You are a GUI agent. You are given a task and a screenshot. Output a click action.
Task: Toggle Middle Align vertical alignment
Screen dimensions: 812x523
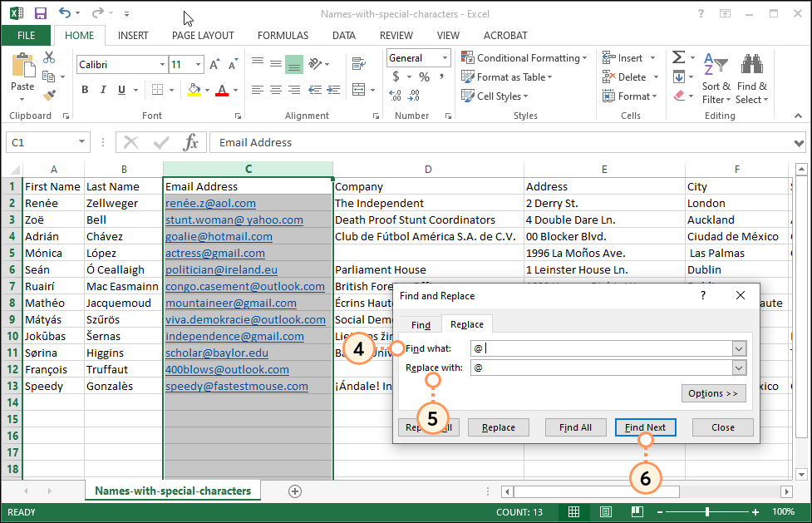275,64
